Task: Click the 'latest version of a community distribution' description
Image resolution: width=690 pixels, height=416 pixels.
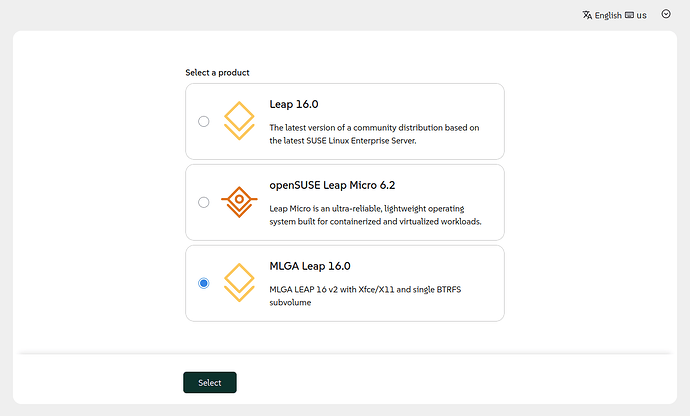Action: coord(374,134)
